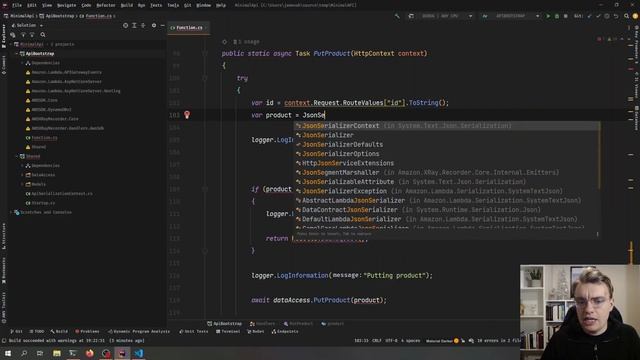Choose DataContractJsonSerializer completion item
Screen dimensions: 640x360
click(x=447, y=210)
